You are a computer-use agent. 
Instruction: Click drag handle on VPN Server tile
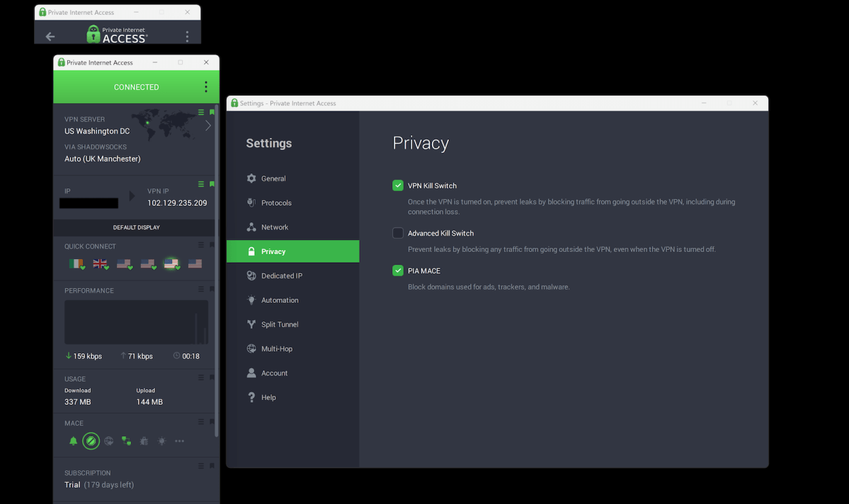click(x=201, y=112)
